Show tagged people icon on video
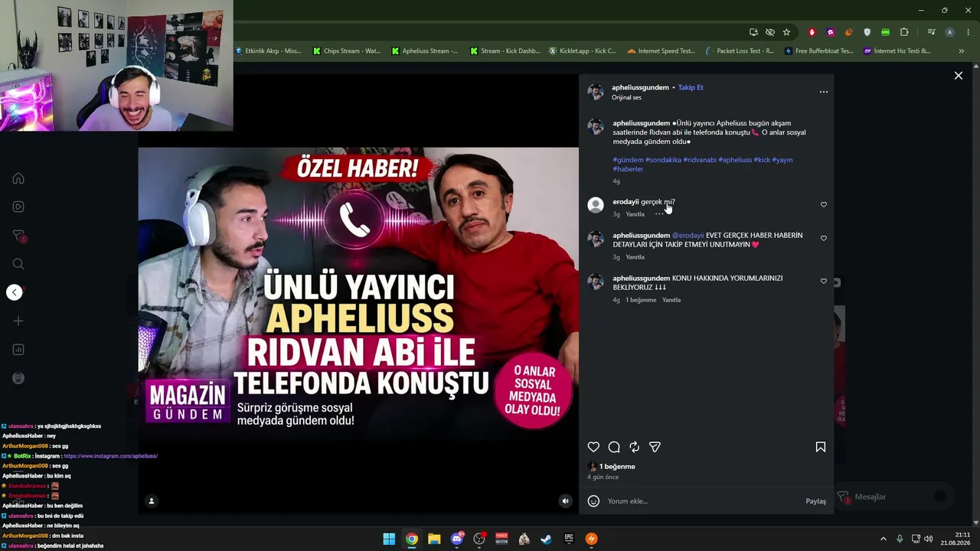This screenshot has height=551, width=980. (152, 501)
